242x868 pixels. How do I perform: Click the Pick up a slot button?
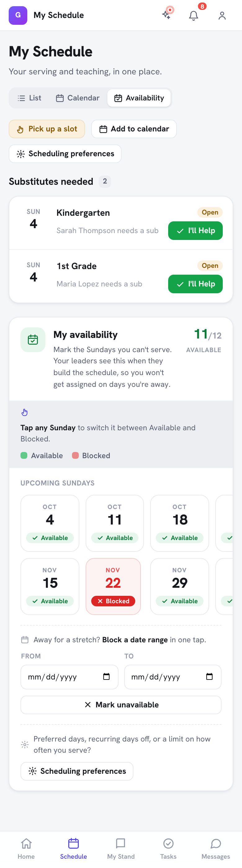point(47,129)
